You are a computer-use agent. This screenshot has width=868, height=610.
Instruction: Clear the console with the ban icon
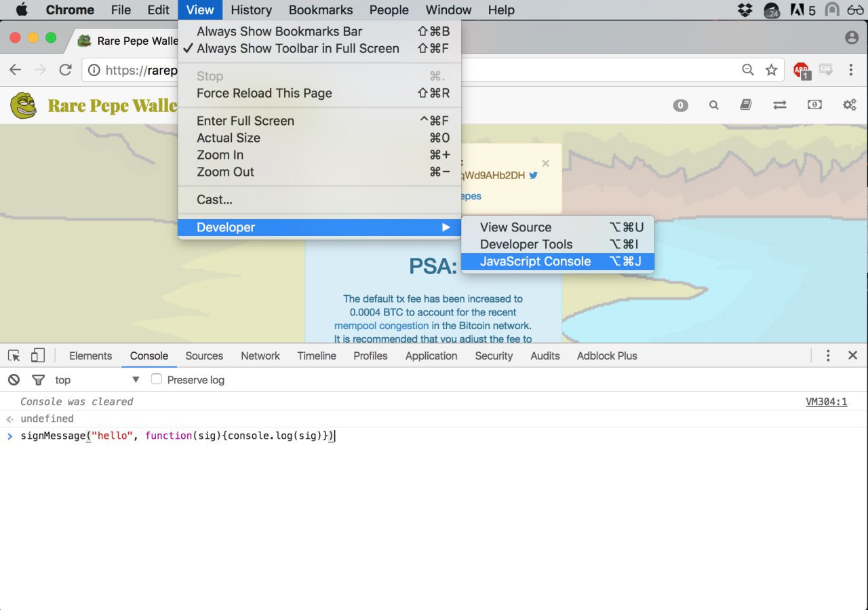pyautogui.click(x=14, y=380)
